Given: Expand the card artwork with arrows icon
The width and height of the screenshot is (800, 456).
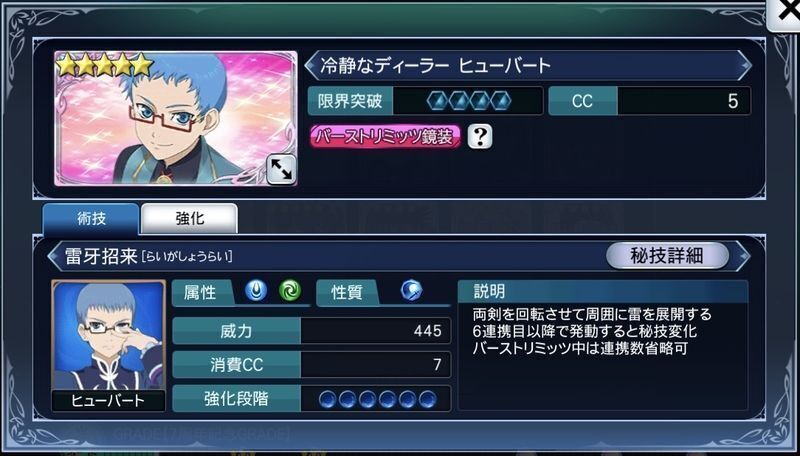Looking at the screenshot, I should (x=281, y=169).
